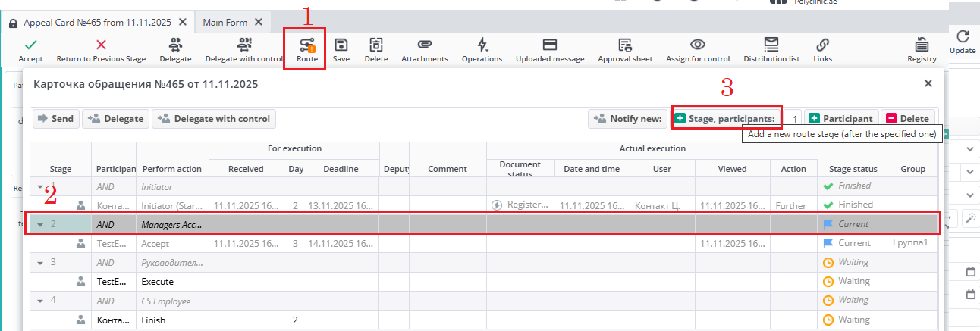Close the Appeal Card №465 tab
Viewport: 980px width, 331px height.
[x=184, y=23]
